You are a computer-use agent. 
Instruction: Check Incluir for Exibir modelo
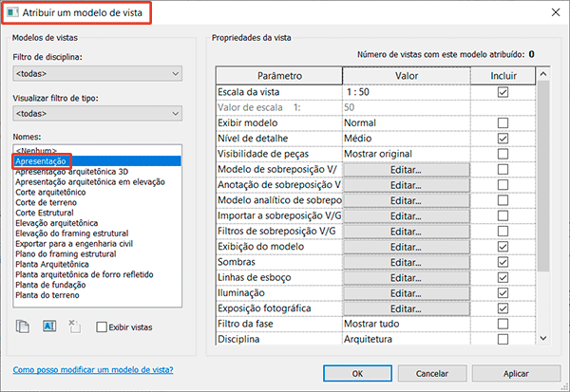pyautogui.click(x=503, y=122)
